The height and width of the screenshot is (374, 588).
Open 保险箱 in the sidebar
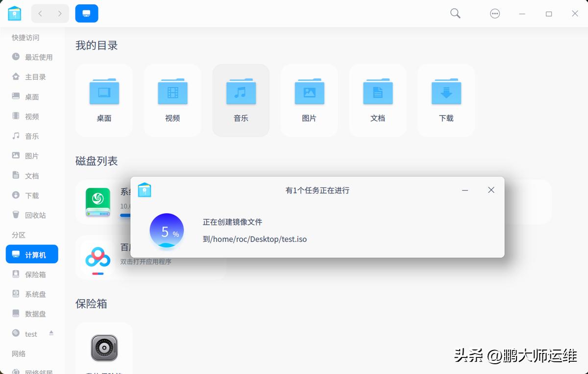[x=30, y=274]
